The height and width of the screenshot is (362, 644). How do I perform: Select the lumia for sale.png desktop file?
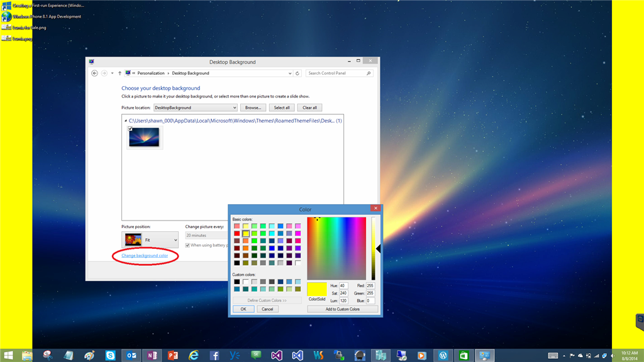point(24,28)
